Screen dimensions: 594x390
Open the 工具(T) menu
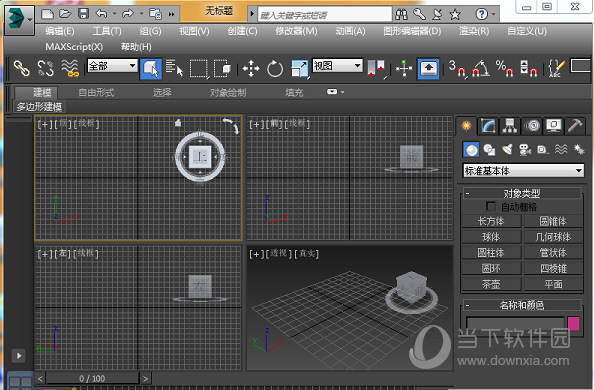click(x=107, y=31)
